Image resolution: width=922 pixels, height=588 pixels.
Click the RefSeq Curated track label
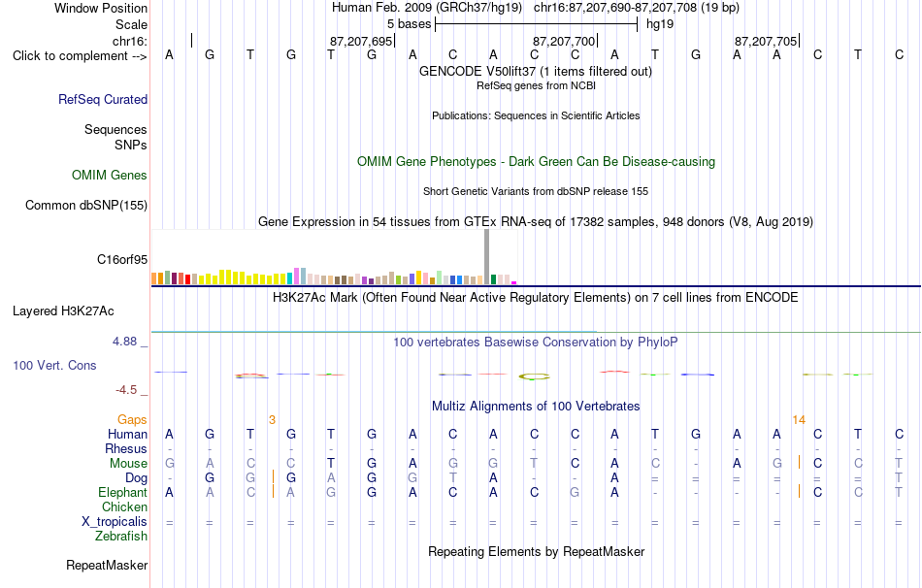(103, 99)
